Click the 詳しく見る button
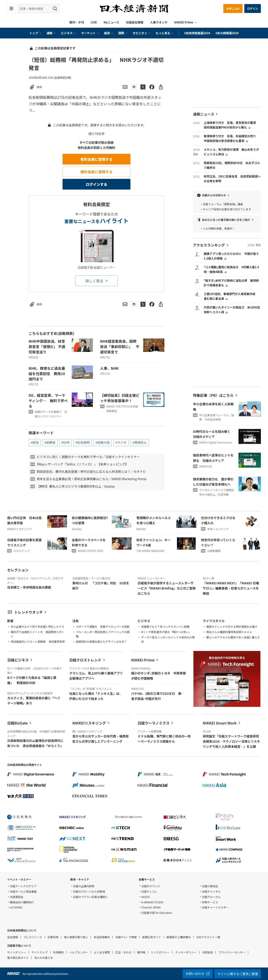The width and height of the screenshot is (268, 980). click(x=96, y=281)
